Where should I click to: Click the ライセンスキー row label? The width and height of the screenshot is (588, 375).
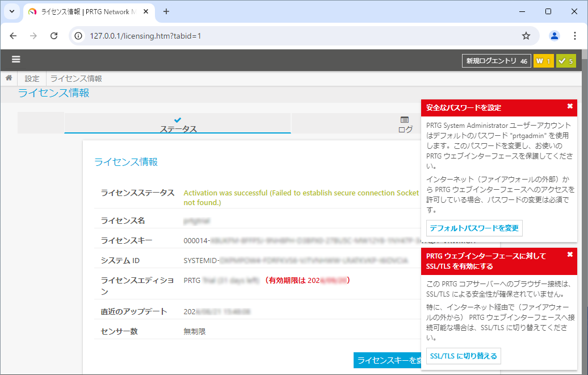coord(126,240)
